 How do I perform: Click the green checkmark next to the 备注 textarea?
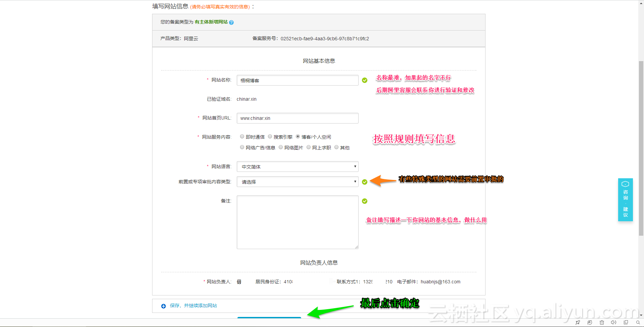click(365, 201)
